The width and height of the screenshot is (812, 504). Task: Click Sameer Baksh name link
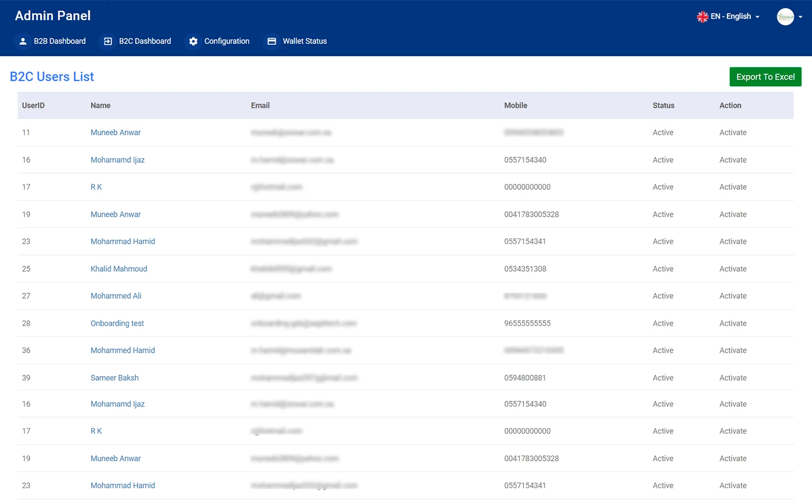[x=114, y=377]
